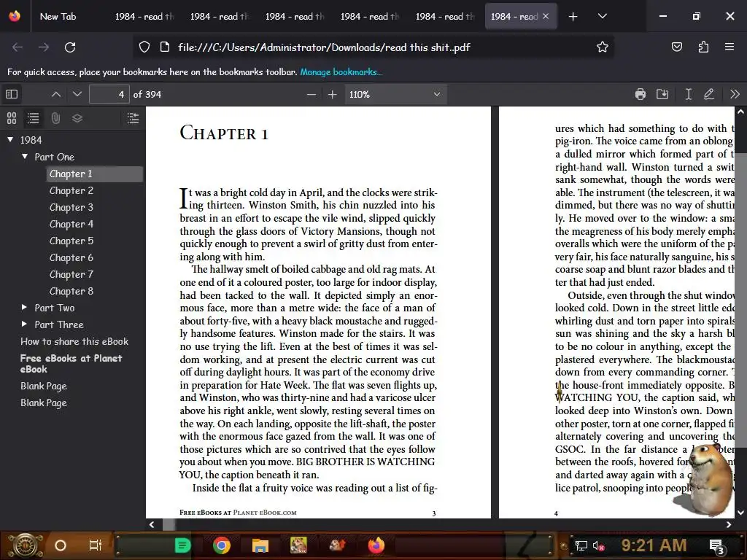This screenshot has width=747, height=560.
Task: Click Manage bookmarks link
Action: [341, 72]
